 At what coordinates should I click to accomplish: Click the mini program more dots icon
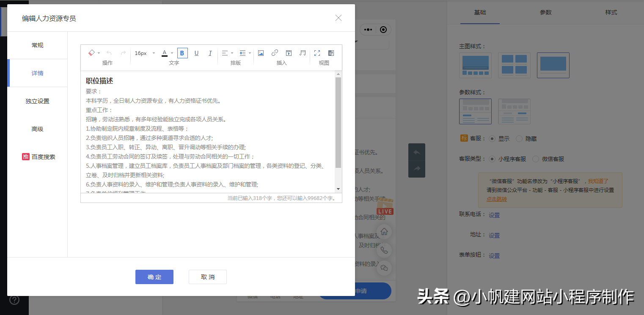tap(368, 30)
